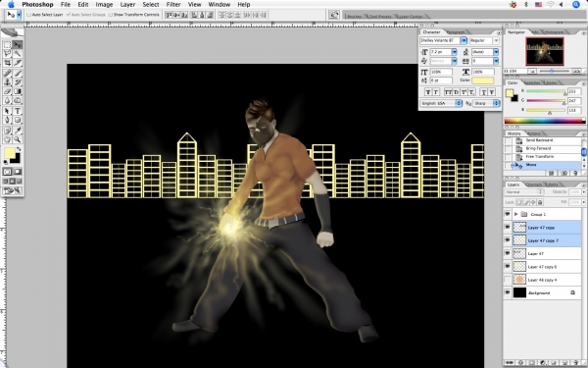588x368 pixels.
Task: Switch to the Actions tab
Action: (533, 133)
